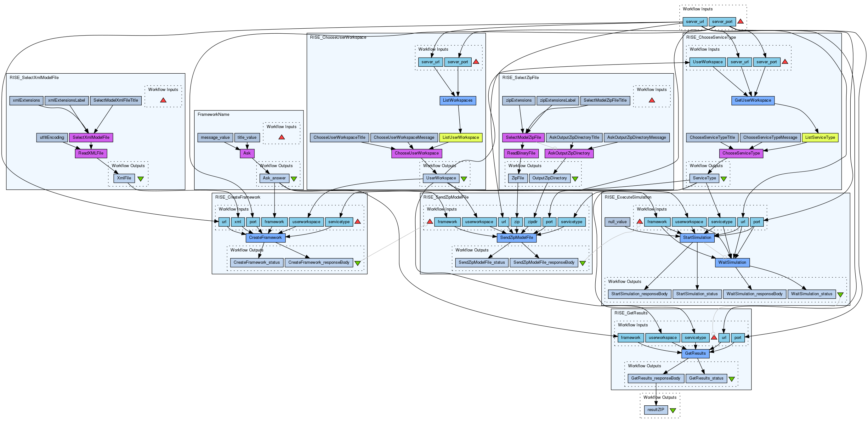
Task: Click the green triangle next to resultZIP output
Action: pos(673,410)
